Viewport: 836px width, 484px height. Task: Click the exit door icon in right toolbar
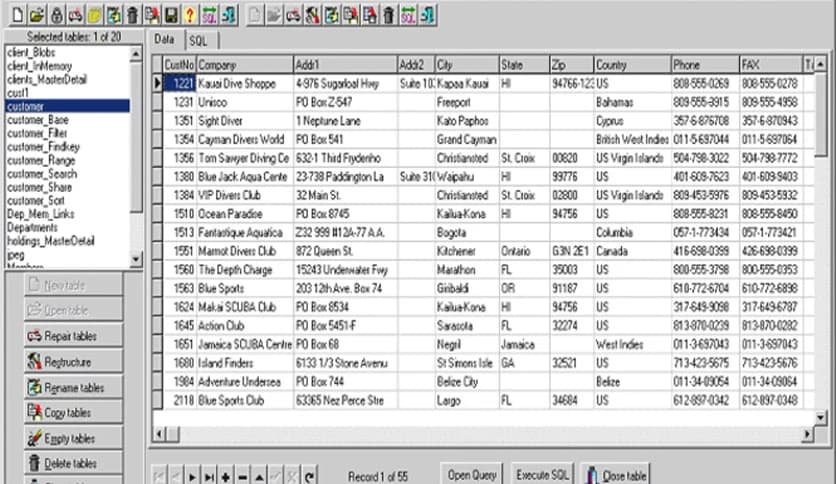click(428, 15)
